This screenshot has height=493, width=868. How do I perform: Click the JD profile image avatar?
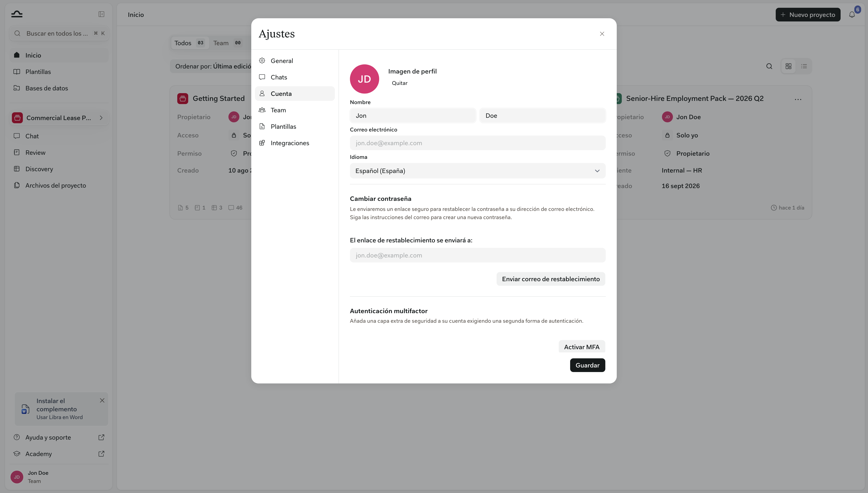coord(365,79)
